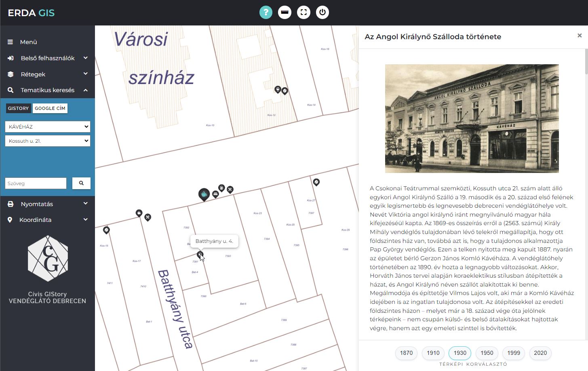Close the Angol Királynő Szálloda panel
This screenshot has height=371, width=588.
tap(580, 36)
